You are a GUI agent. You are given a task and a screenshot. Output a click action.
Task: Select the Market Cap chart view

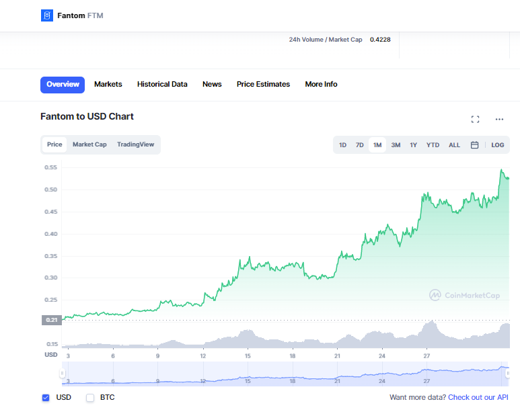click(89, 144)
